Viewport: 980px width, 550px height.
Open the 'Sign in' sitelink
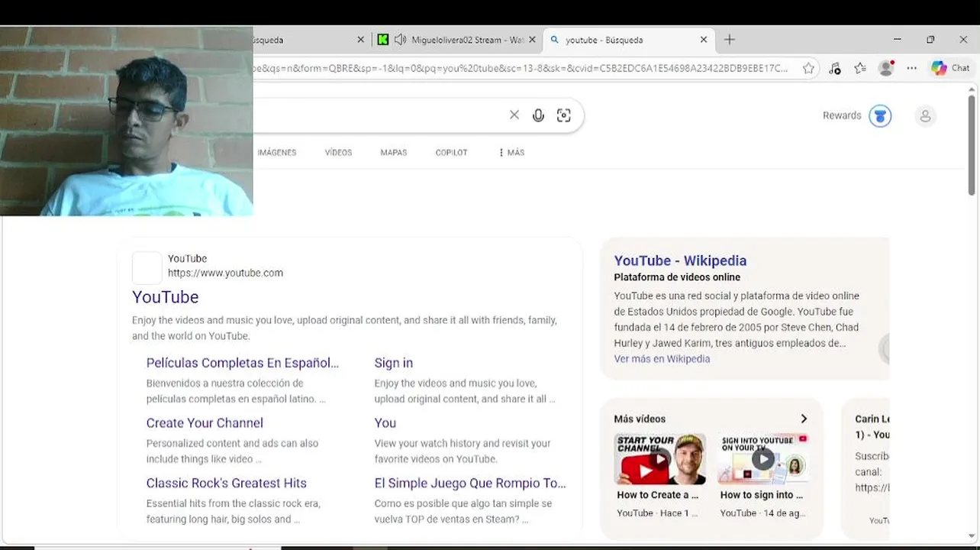point(394,363)
